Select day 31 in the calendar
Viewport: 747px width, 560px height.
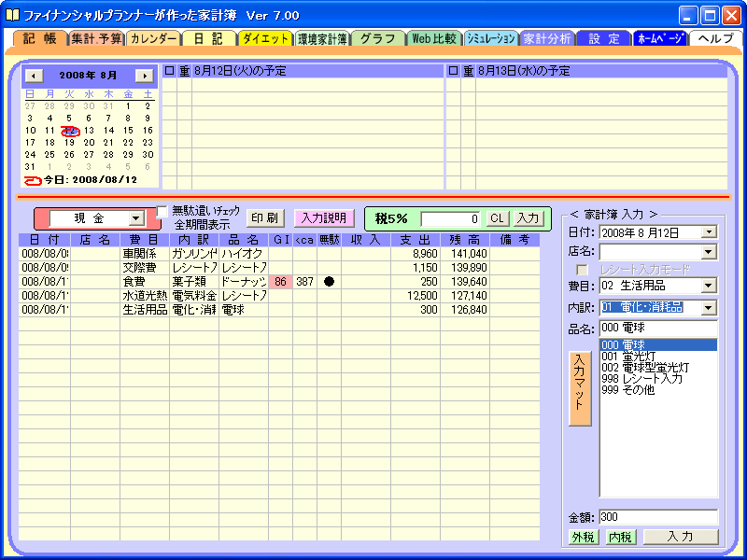tap(30, 167)
